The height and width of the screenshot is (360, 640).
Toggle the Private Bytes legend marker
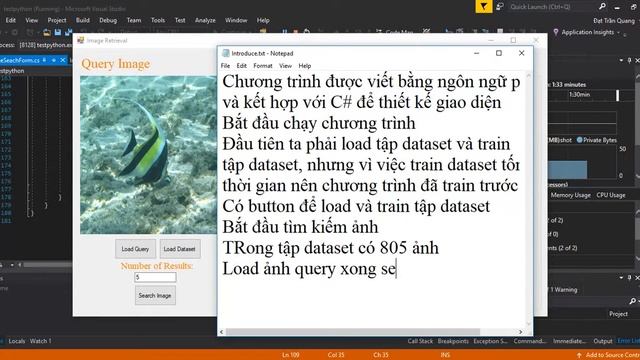coord(579,140)
